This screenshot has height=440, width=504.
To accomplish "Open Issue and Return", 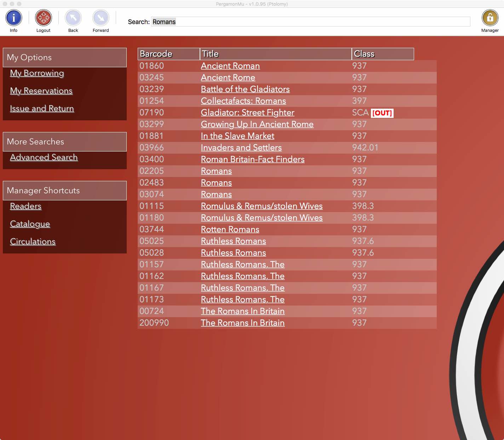I will (x=42, y=108).
